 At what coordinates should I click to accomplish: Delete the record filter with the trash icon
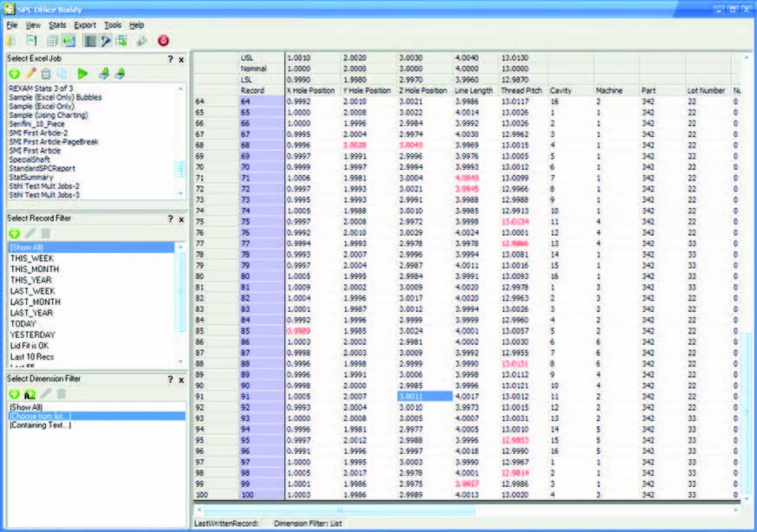point(46,233)
